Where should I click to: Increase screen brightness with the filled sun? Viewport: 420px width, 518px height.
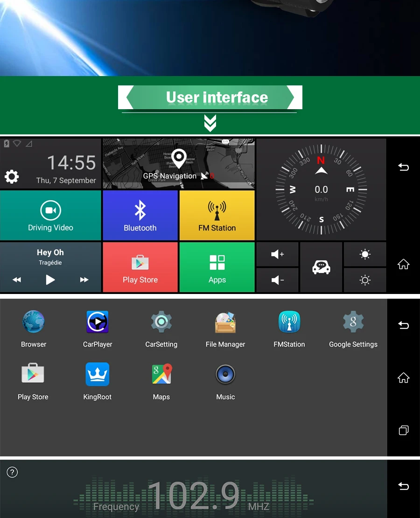point(365,254)
